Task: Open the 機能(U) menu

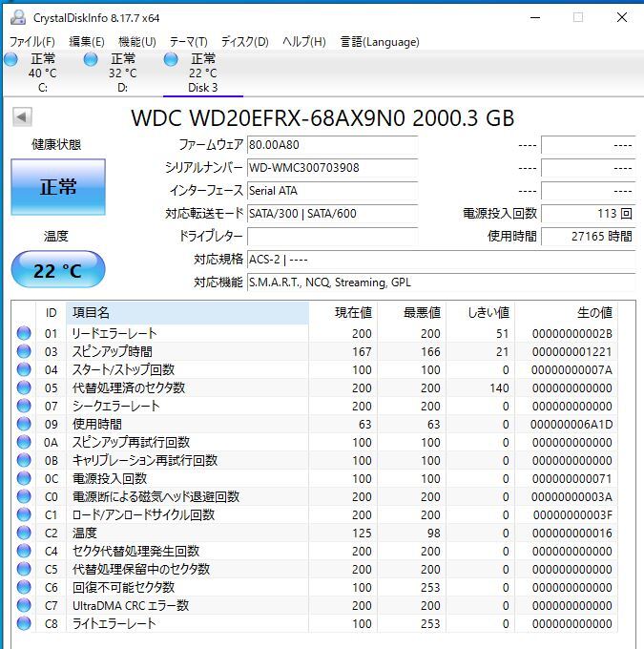Action: pos(137,42)
